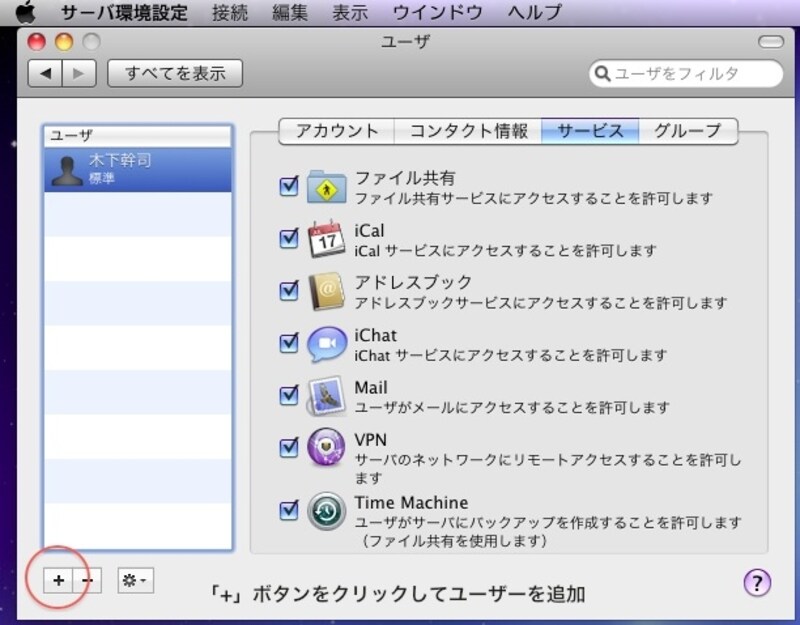Click the Address Book icon

point(326,291)
